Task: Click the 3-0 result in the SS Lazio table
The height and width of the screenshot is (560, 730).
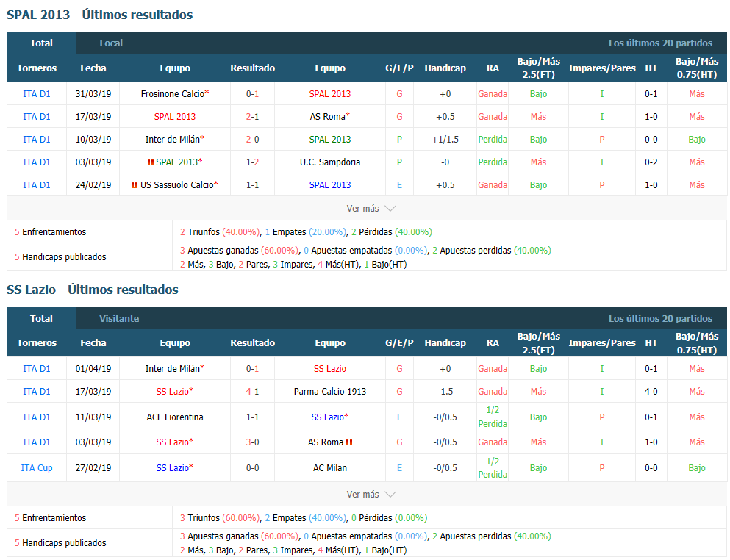Action: (252, 442)
